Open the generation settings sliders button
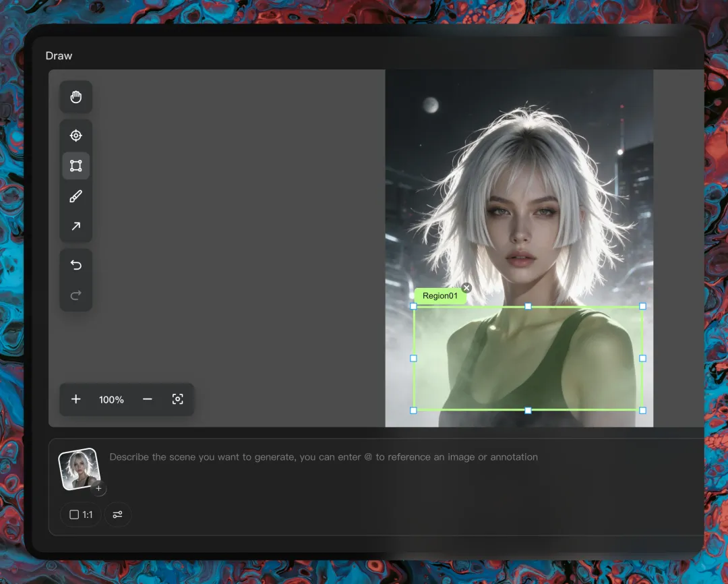Viewport: 728px width, 584px height. [x=117, y=515]
